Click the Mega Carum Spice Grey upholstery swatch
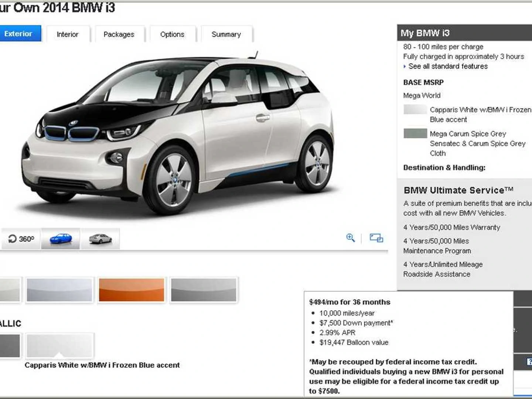This screenshot has width=532, height=399. coord(415,133)
